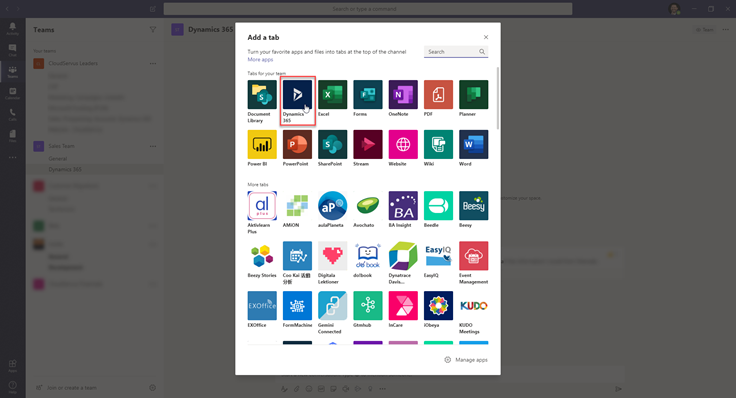Open the more apps ellipsis in sidebar
This screenshot has width=736, height=398.
pos(13,157)
